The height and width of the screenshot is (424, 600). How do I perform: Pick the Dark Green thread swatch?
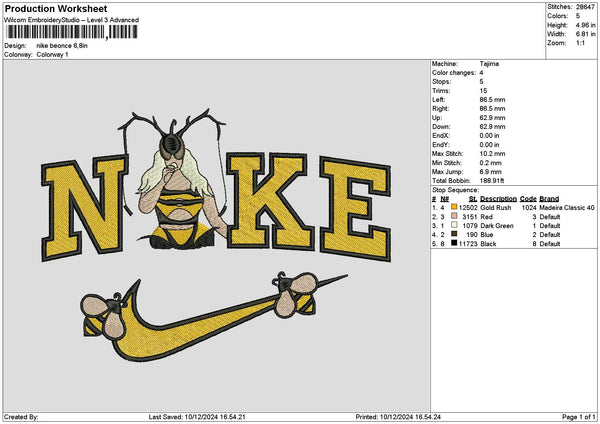click(454, 225)
